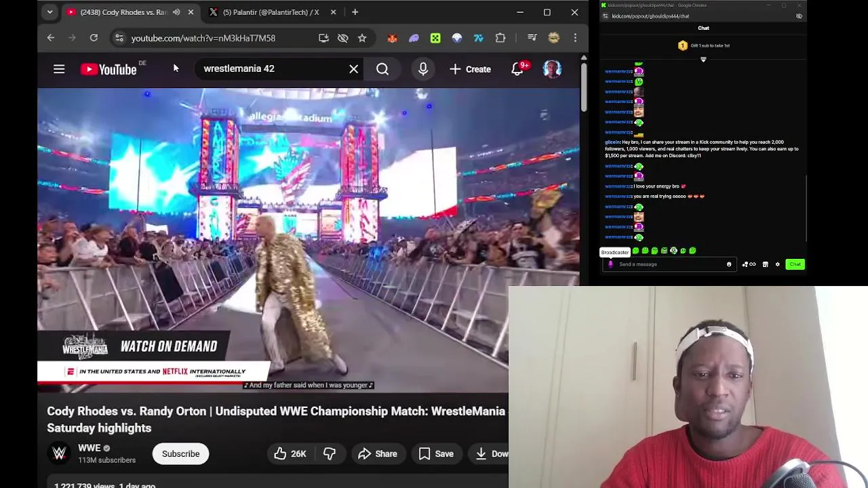868x488 pixels.
Task: Clear the YouTube search box text
Action: click(354, 69)
